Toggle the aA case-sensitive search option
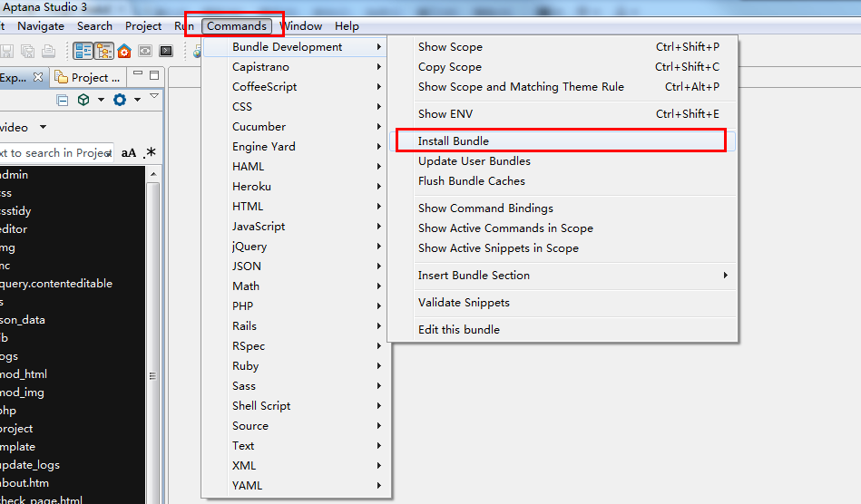Screen dimensions: 861x504 (x=129, y=153)
